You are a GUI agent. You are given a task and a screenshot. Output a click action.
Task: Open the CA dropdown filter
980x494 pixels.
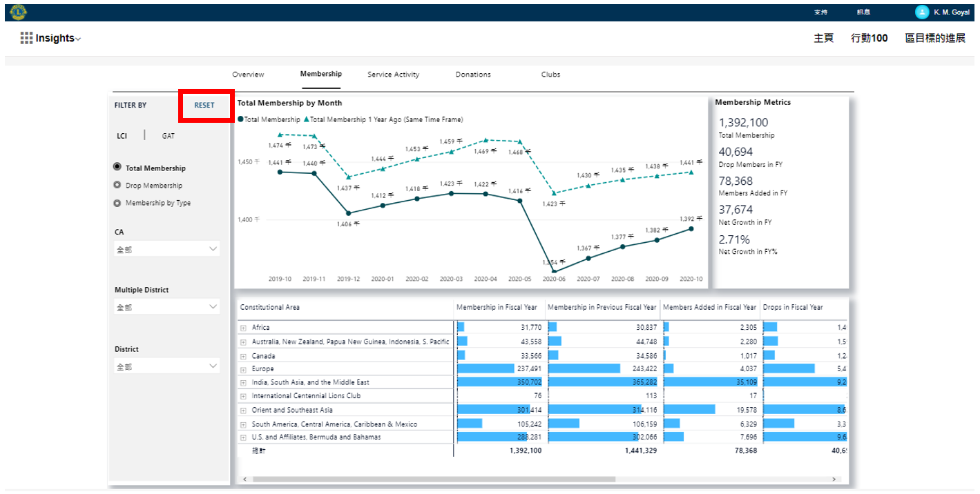pyautogui.click(x=166, y=249)
